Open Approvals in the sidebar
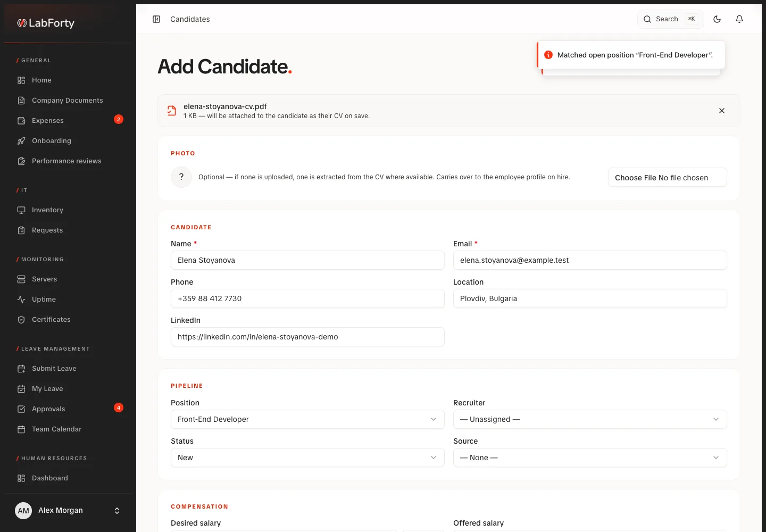766x532 pixels. [68, 409]
